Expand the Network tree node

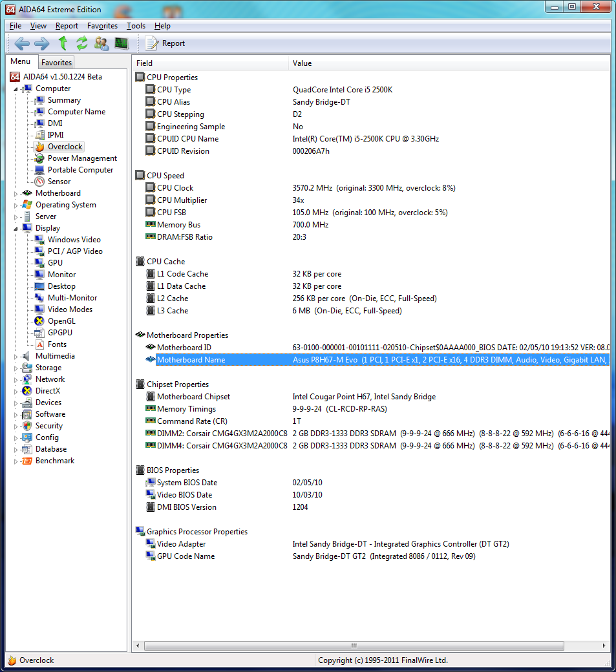pyautogui.click(x=16, y=380)
